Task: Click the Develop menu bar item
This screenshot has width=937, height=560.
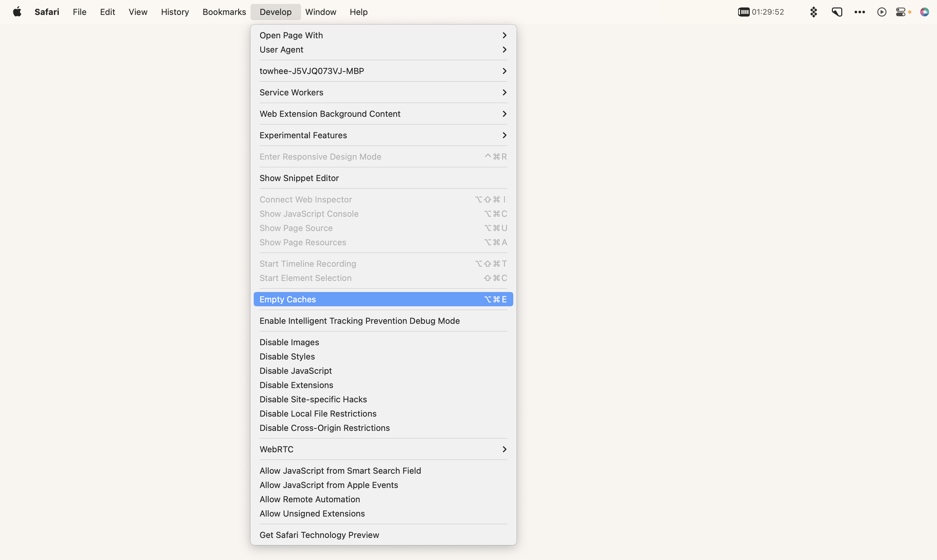Action: [x=275, y=12]
